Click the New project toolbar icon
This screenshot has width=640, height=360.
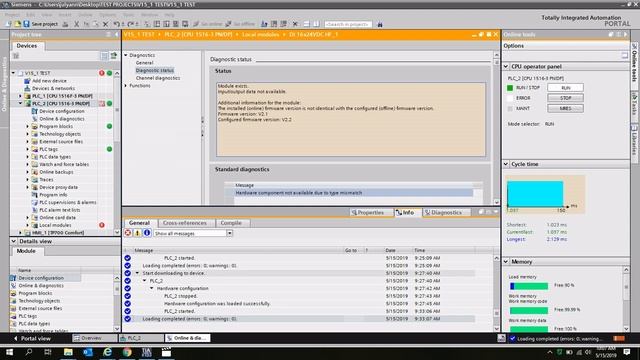[8, 24]
